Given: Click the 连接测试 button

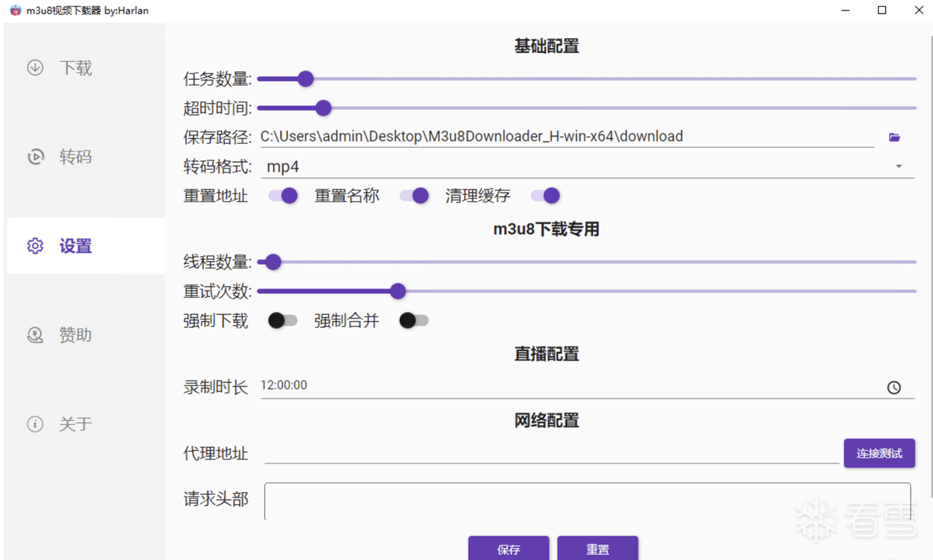Looking at the screenshot, I should (879, 453).
